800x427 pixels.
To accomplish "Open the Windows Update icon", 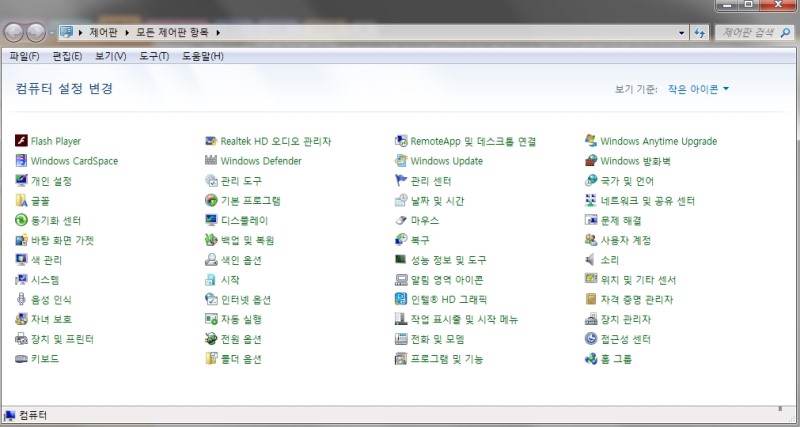I will 402,161.
